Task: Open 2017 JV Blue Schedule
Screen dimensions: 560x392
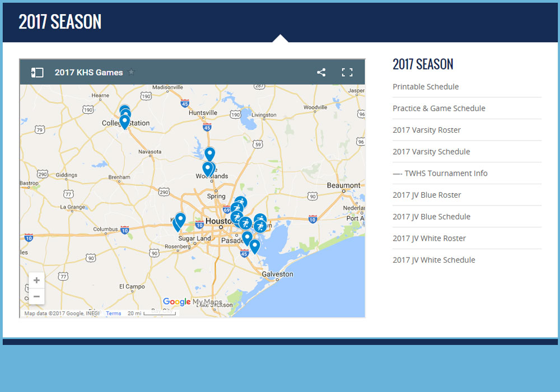Action: click(431, 217)
